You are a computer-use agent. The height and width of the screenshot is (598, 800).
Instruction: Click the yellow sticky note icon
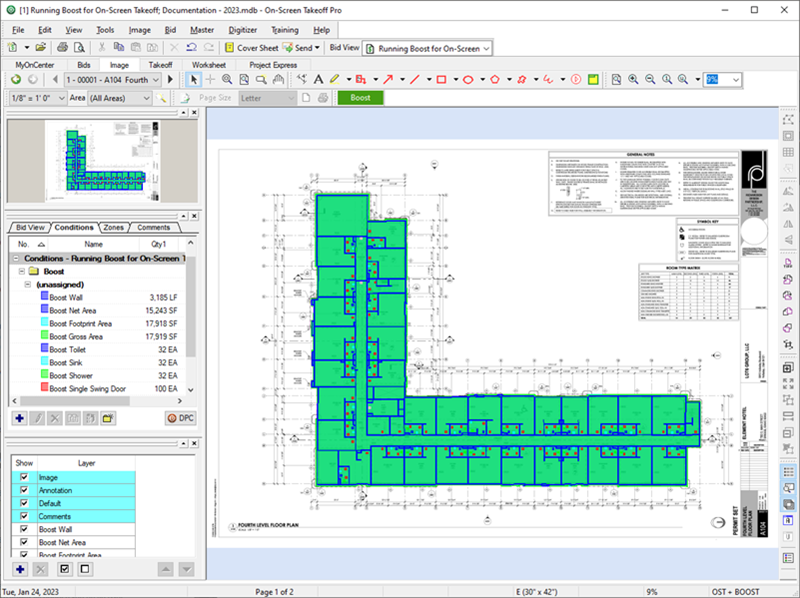coord(593,80)
